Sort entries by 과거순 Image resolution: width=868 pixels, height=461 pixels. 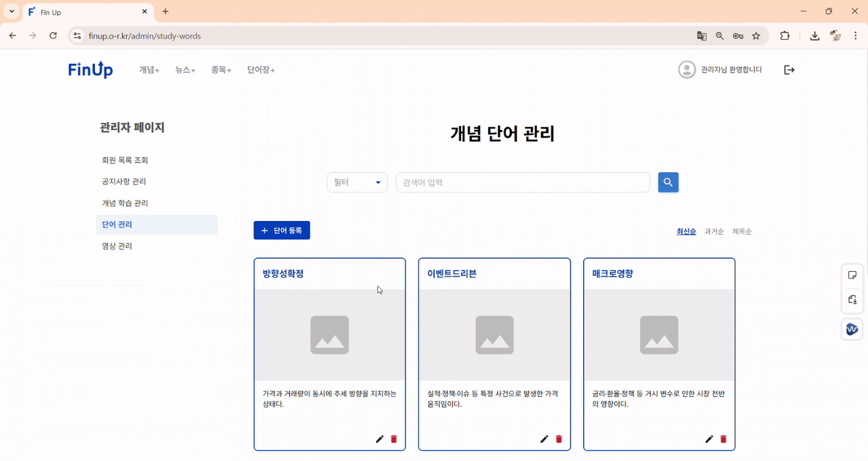click(x=714, y=231)
